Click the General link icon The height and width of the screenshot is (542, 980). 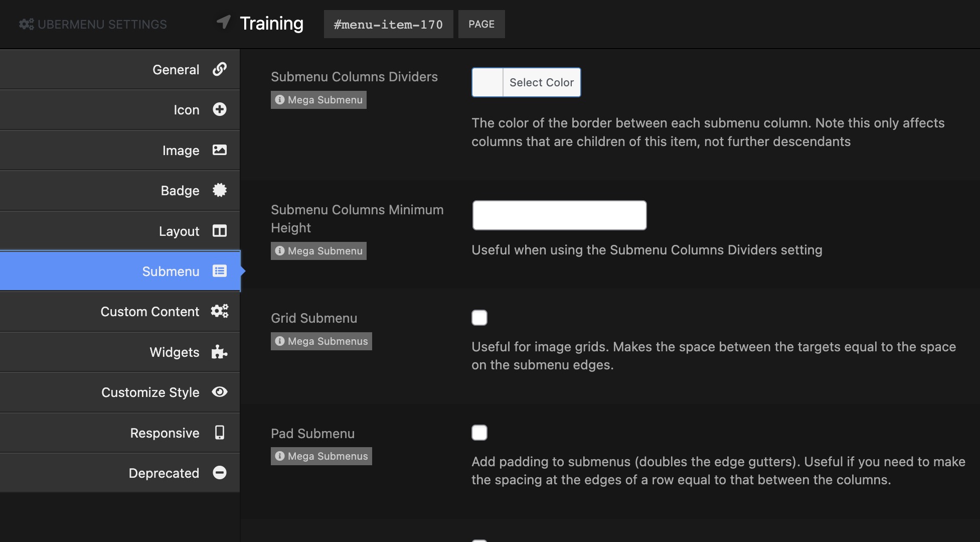[x=219, y=69]
